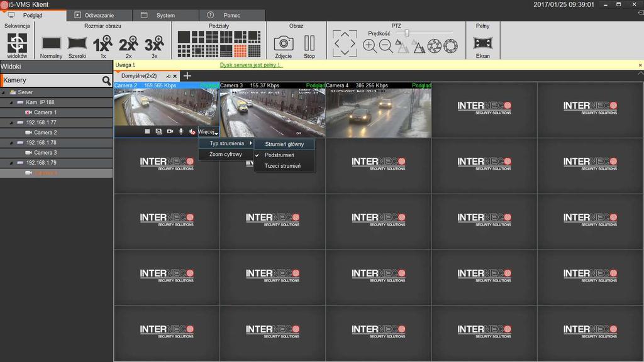Image resolution: width=644 pixels, height=362 pixels.
Task: Pin the Domyślne(2x2) tab
Action: click(169, 76)
